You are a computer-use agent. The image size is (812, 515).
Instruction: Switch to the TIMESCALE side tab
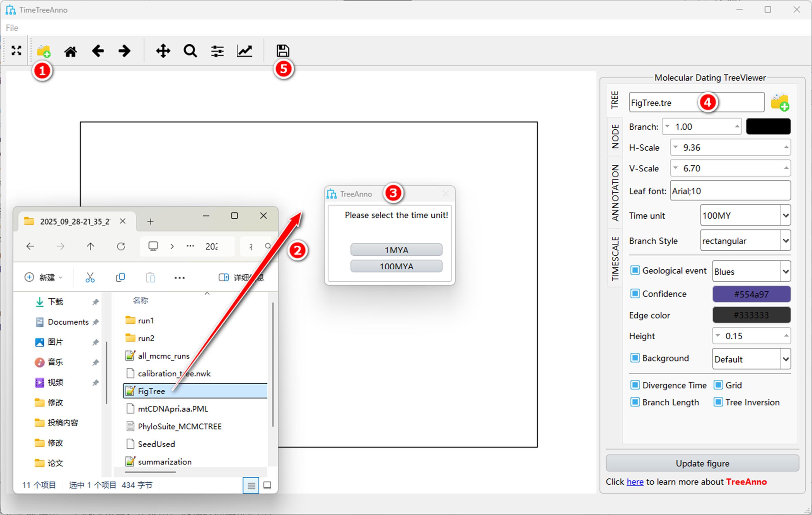[615, 258]
